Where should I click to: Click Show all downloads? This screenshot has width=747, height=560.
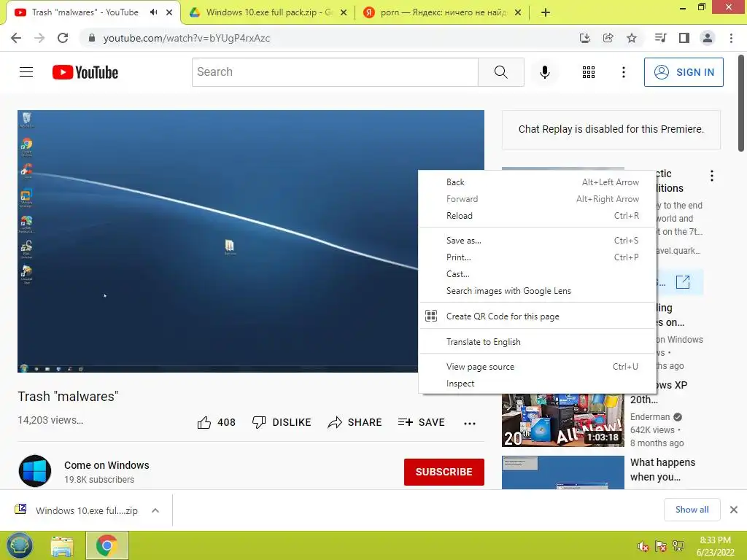tap(692, 510)
